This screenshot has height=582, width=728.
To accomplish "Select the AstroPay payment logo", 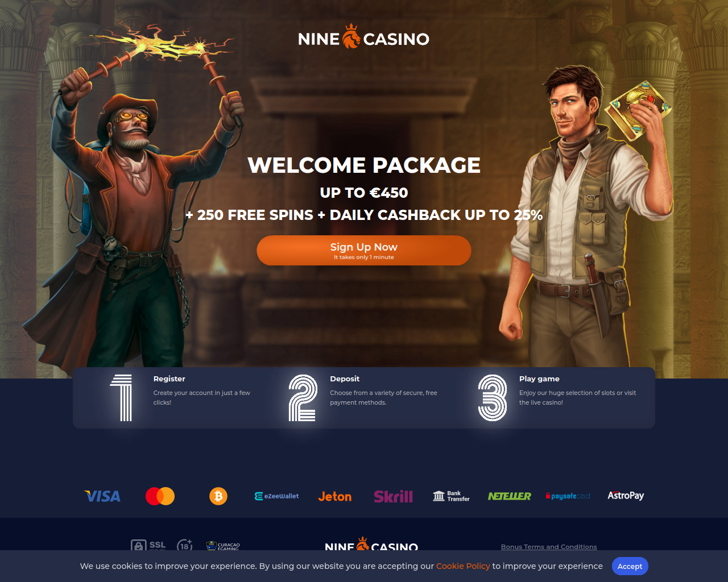I will (626, 496).
